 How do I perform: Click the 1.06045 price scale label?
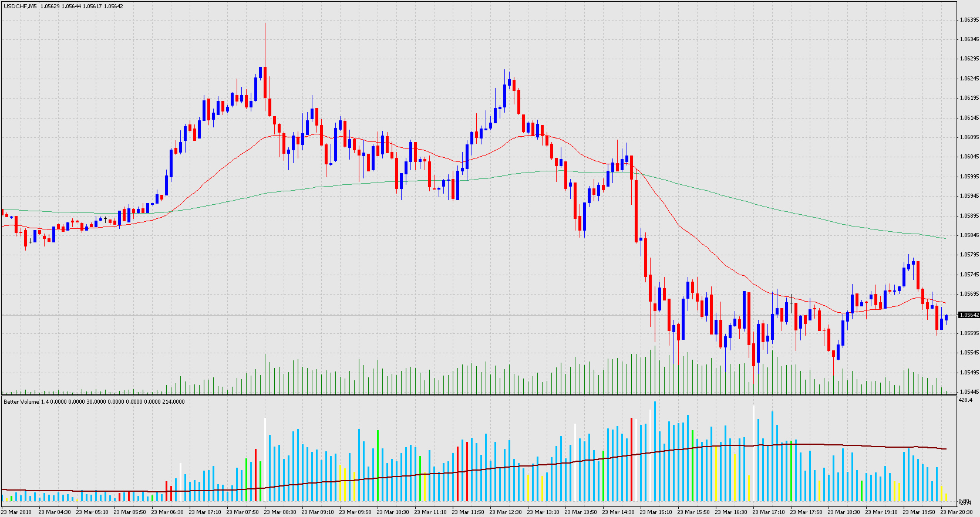(969, 157)
